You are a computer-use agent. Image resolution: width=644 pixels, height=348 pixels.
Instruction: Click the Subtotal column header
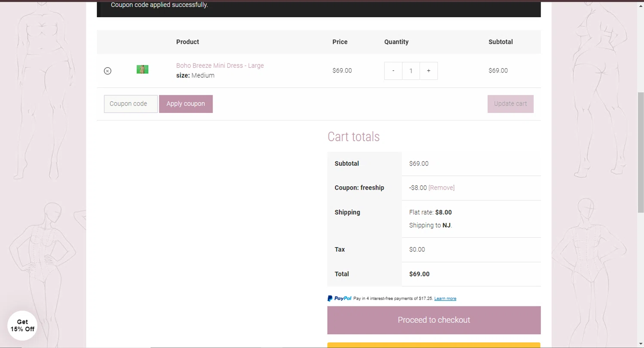(501, 42)
